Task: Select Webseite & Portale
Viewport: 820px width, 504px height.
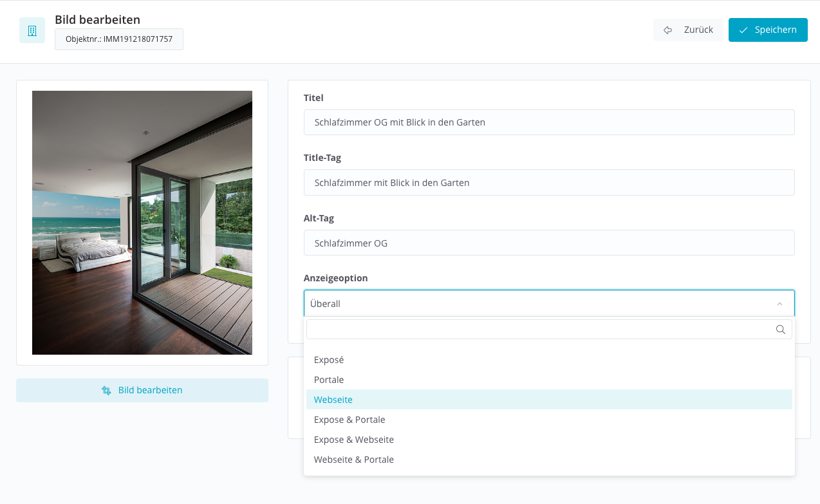Action: (354, 460)
